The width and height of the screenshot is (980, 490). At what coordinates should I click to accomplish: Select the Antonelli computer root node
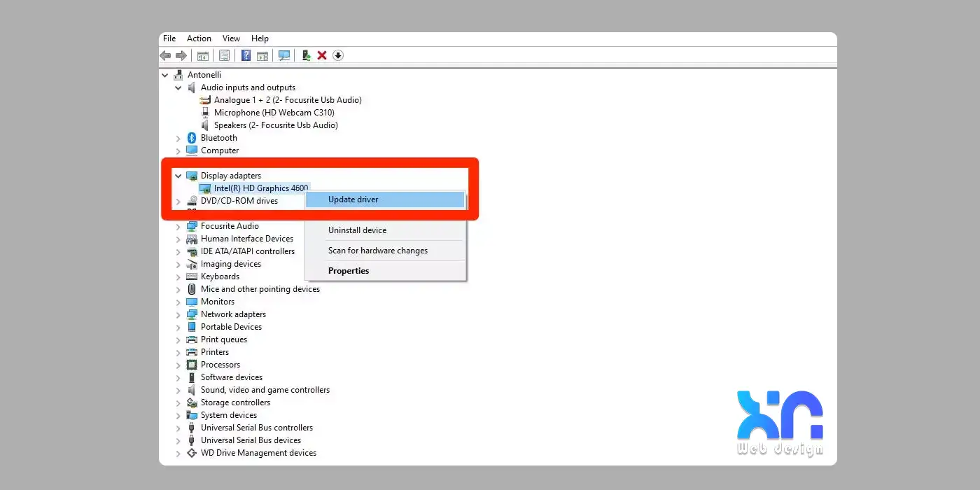click(x=204, y=75)
